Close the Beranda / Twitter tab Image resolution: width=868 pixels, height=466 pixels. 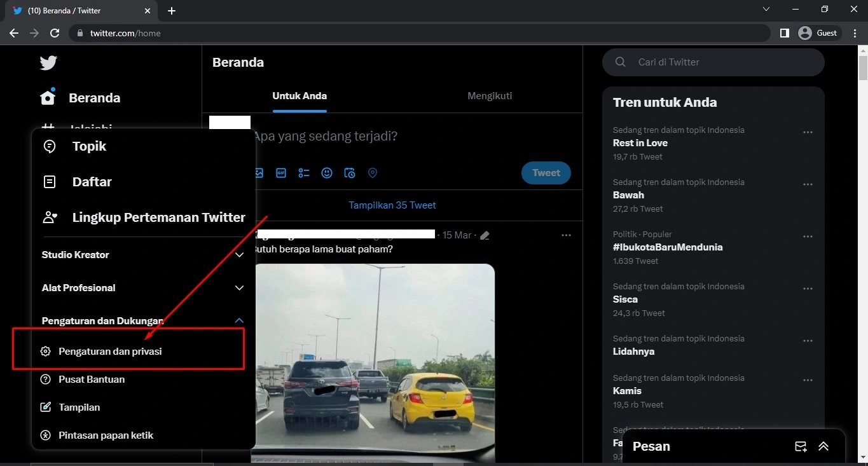[147, 11]
